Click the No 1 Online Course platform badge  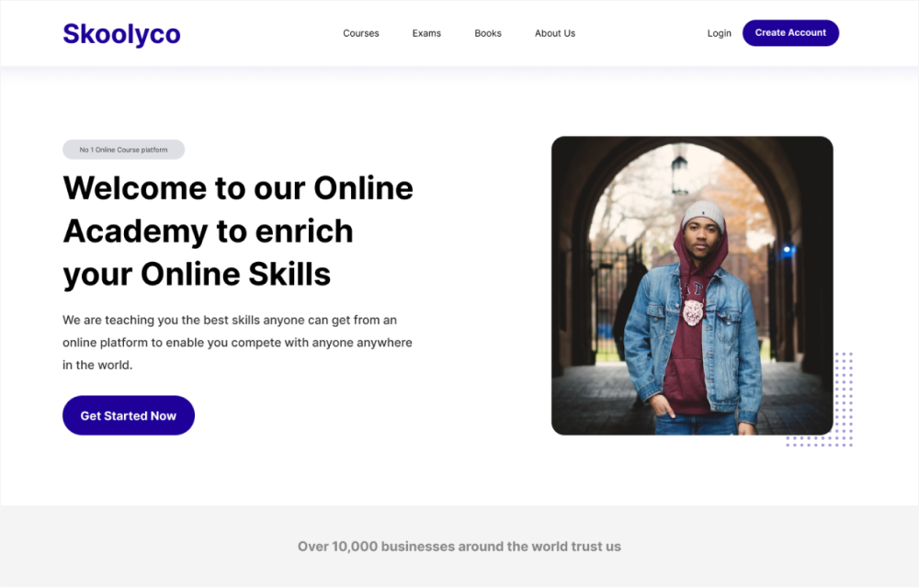(x=124, y=150)
